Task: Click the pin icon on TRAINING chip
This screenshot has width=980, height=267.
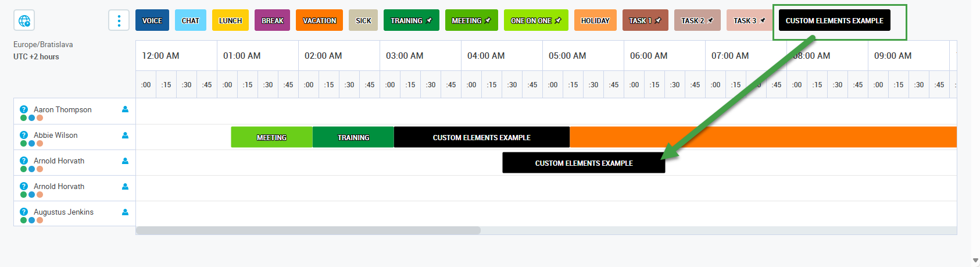Action: coord(430,20)
